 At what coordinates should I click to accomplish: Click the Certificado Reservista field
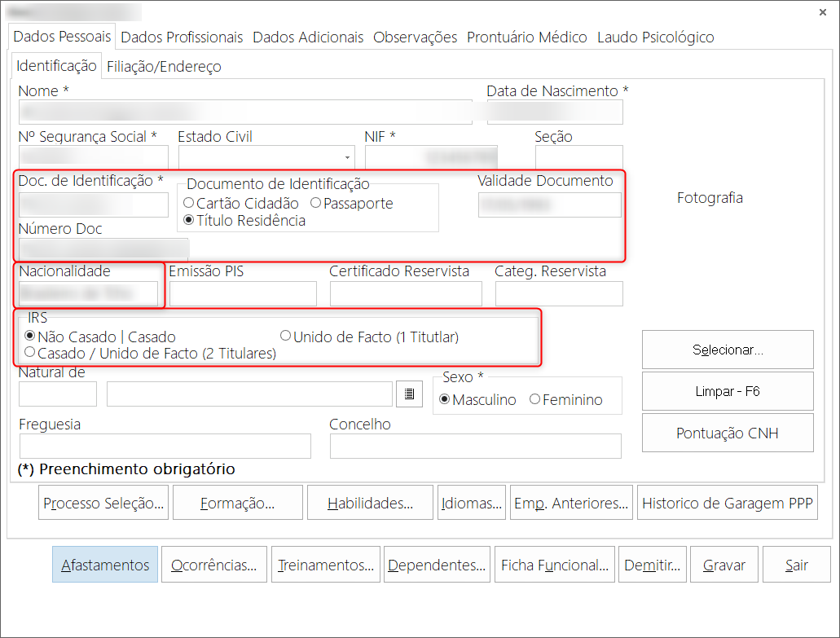[x=406, y=293]
